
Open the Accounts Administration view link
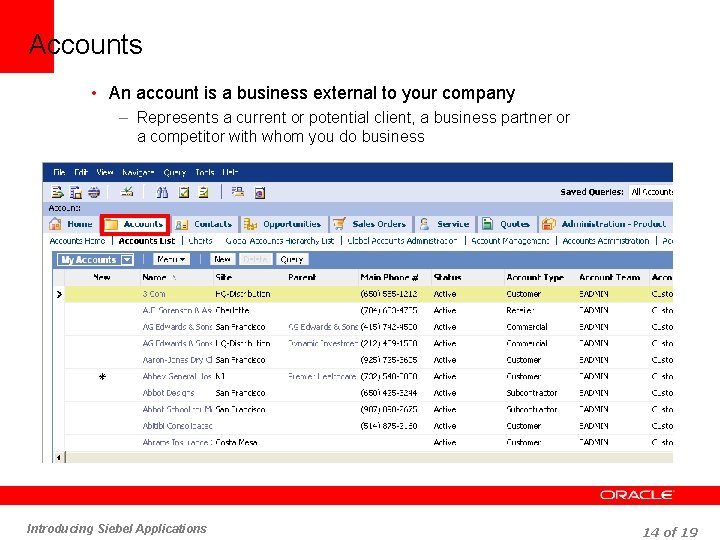point(606,241)
